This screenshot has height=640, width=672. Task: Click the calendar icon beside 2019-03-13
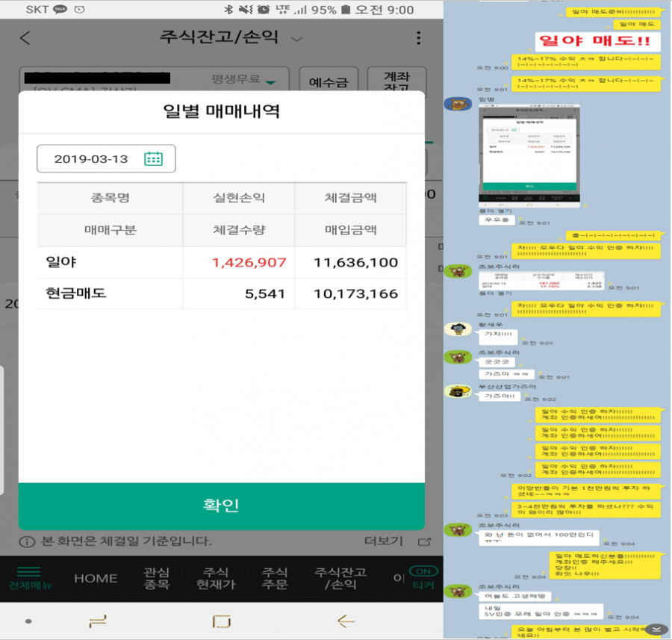tap(153, 158)
